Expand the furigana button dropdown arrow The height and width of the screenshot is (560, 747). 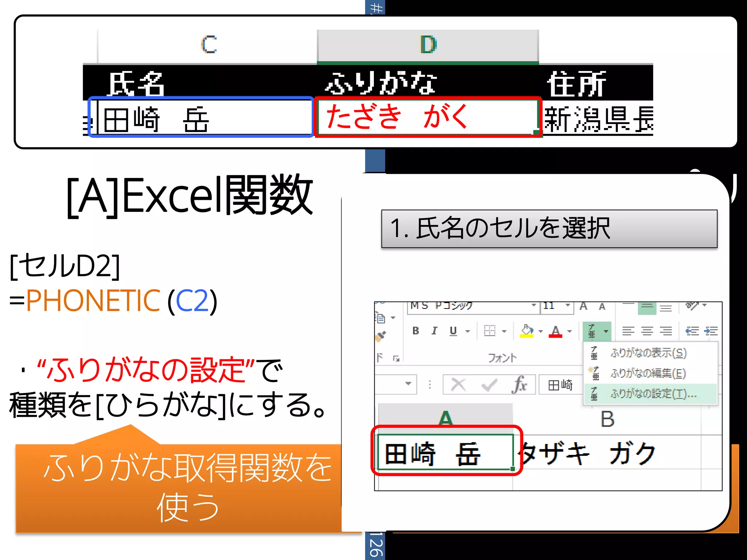tap(606, 331)
